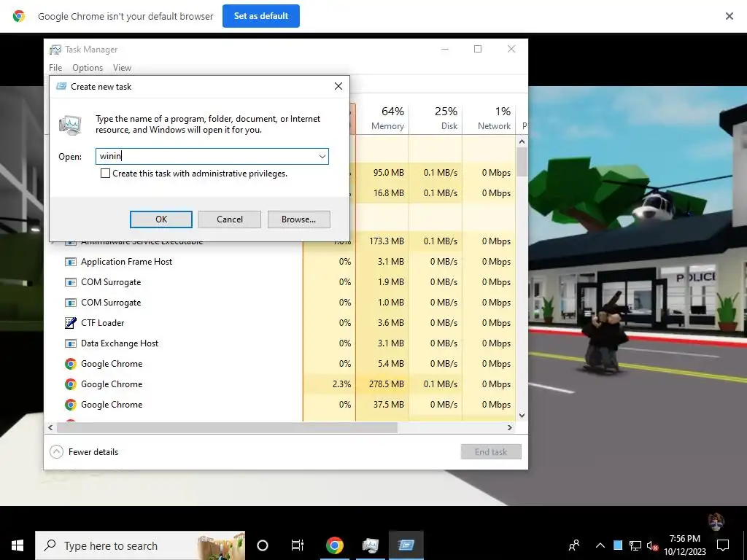
Task: Click the Chrome logo in default-browser bar
Action: pos(19,16)
